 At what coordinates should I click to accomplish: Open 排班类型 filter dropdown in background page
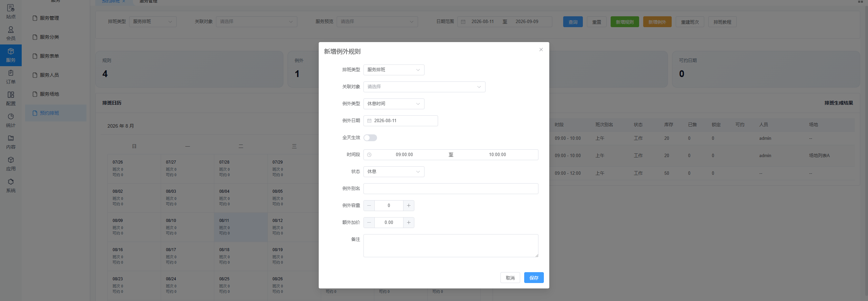click(153, 22)
